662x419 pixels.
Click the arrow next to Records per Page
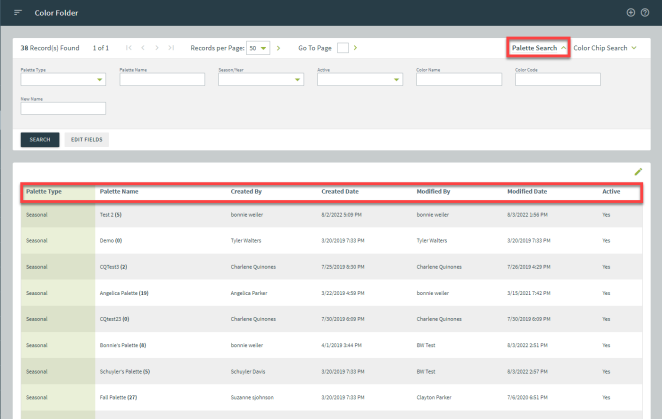pyautogui.click(x=278, y=48)
